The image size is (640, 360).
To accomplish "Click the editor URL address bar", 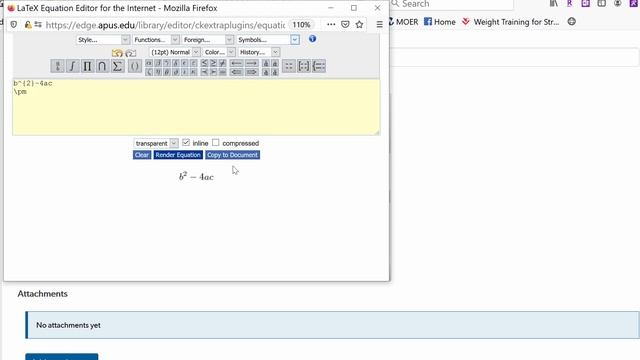I will coord(165,25).
